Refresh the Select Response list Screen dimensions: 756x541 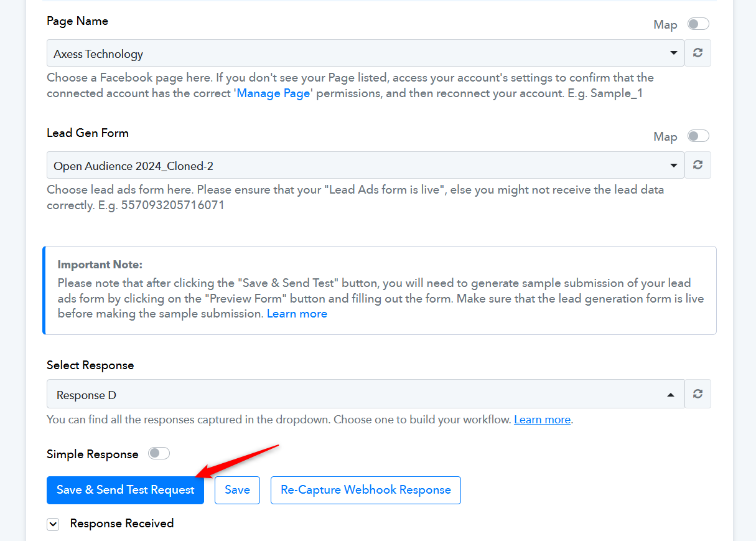698,393
